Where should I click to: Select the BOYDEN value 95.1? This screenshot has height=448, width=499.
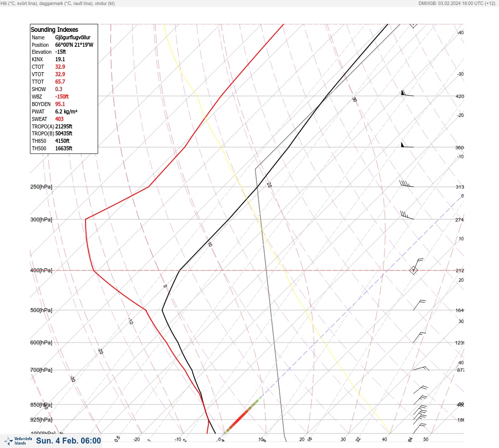tap(60, 104)
